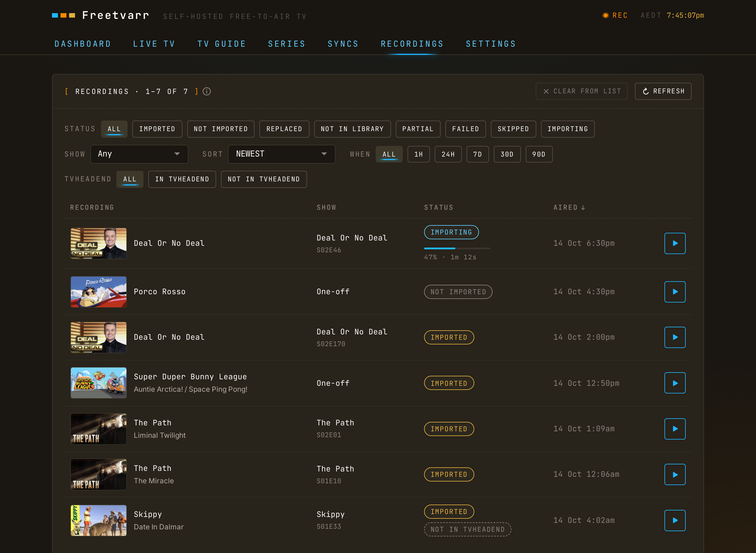The height and width of the screenshot is (553, 756).
Task: Click the '7:45:07pm' clock
Action: [685, 15]
